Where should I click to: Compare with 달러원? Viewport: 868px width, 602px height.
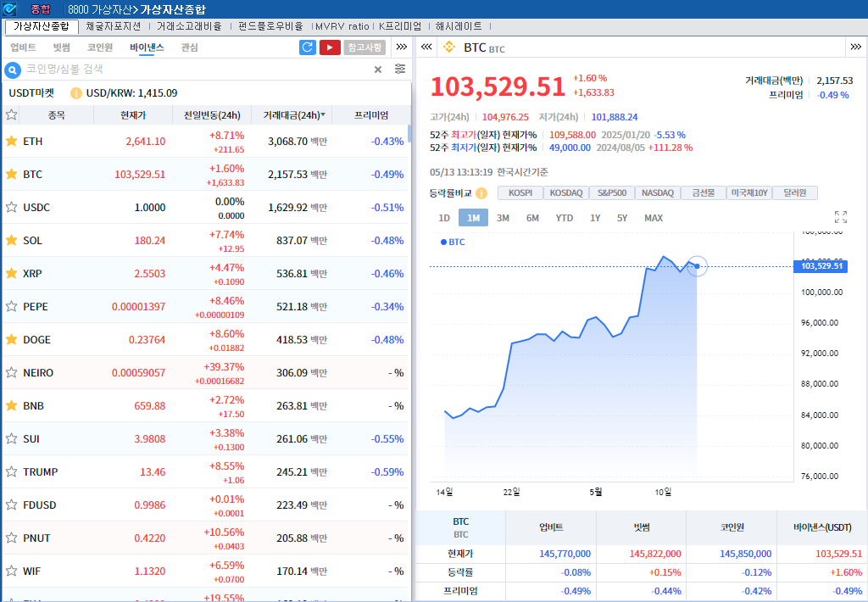pyautogui.click(x=795, y=192)
